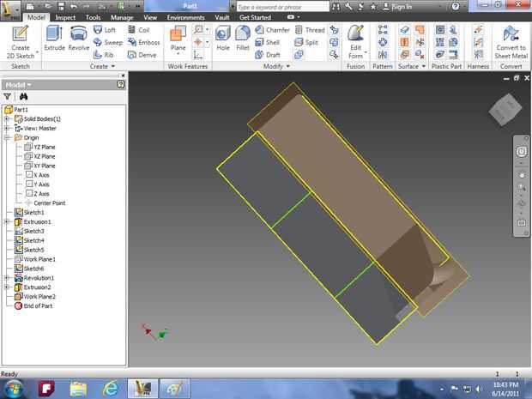This screenshot has width=532, height=399.
Task: Open the browser filter icon
Action: [x=7, y=97]
